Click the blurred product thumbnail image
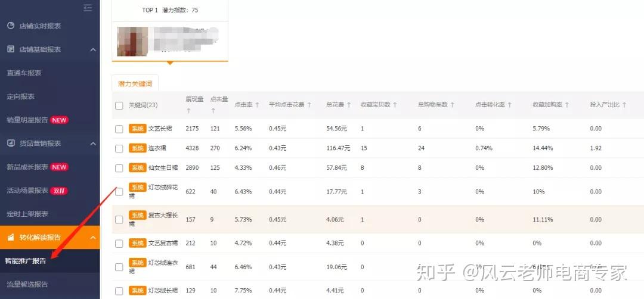 coord(132,42)
